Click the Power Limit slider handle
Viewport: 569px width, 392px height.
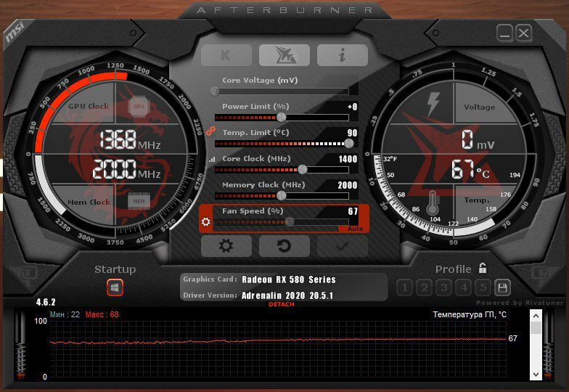[282, 117]
